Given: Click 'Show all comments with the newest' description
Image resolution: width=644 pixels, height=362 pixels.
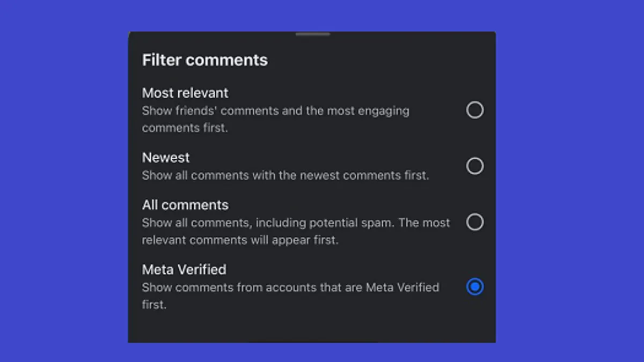Looking at the screenshot, I should tap(286, 175).
